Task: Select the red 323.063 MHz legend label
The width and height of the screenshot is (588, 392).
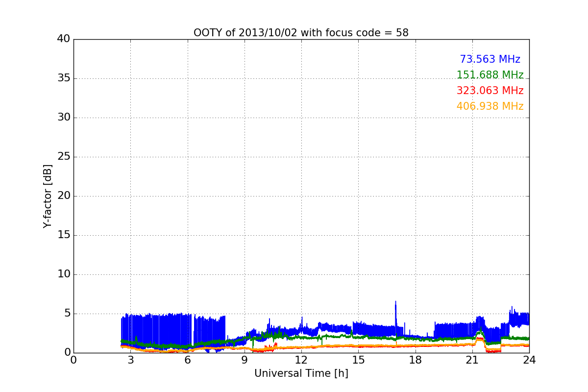Action: click(490, 91)
